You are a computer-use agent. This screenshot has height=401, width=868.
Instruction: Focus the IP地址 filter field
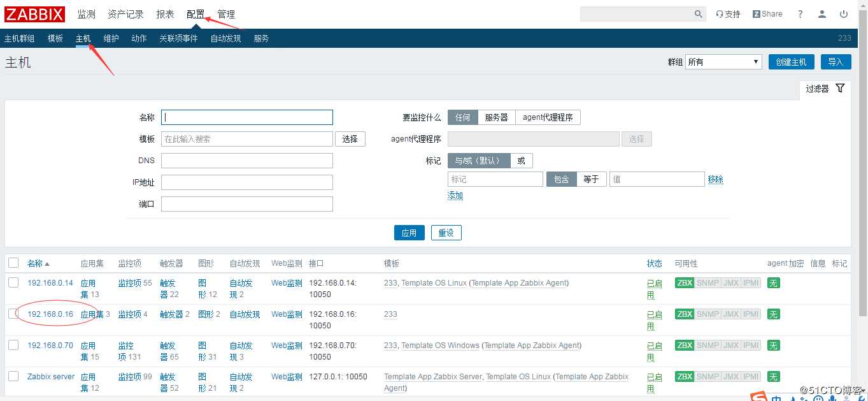247,182
